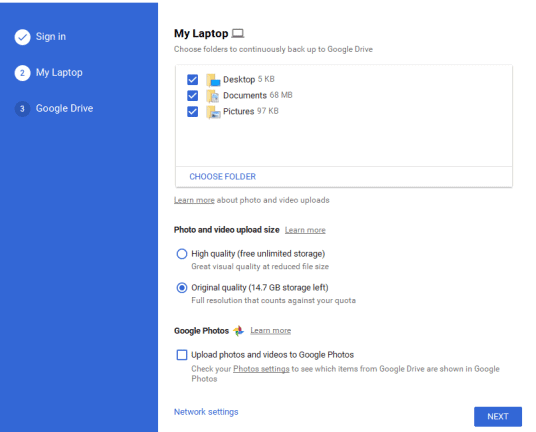Open Learn more about photo and video uploads
This screenshot has height=432, width=536.
click(x=194, y=200)
